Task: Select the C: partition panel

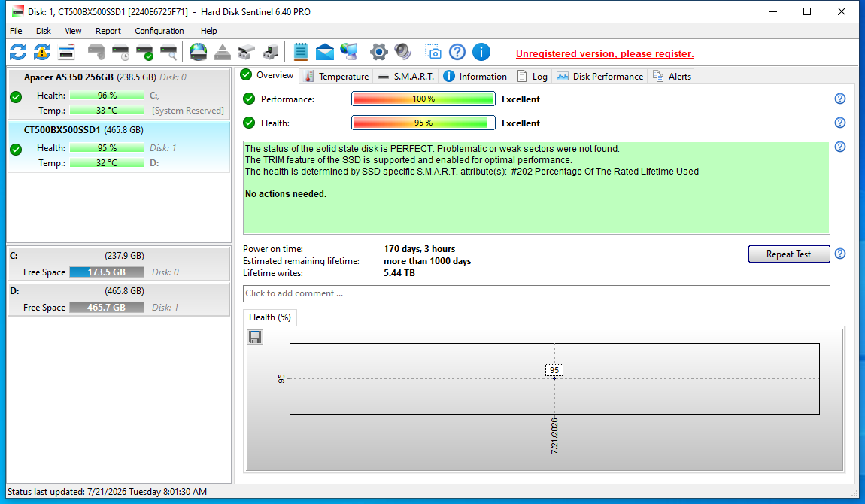Action: tap(119, 264)
